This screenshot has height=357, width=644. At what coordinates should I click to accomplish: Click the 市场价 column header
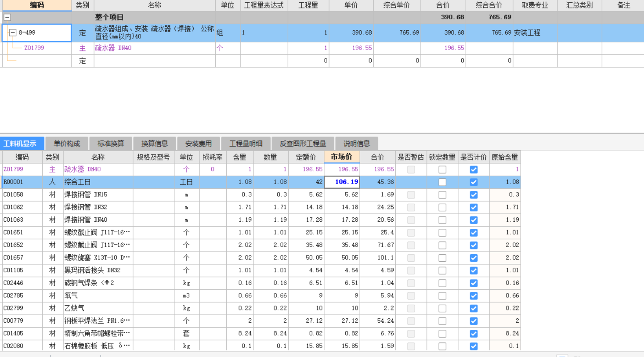point(342,157)
